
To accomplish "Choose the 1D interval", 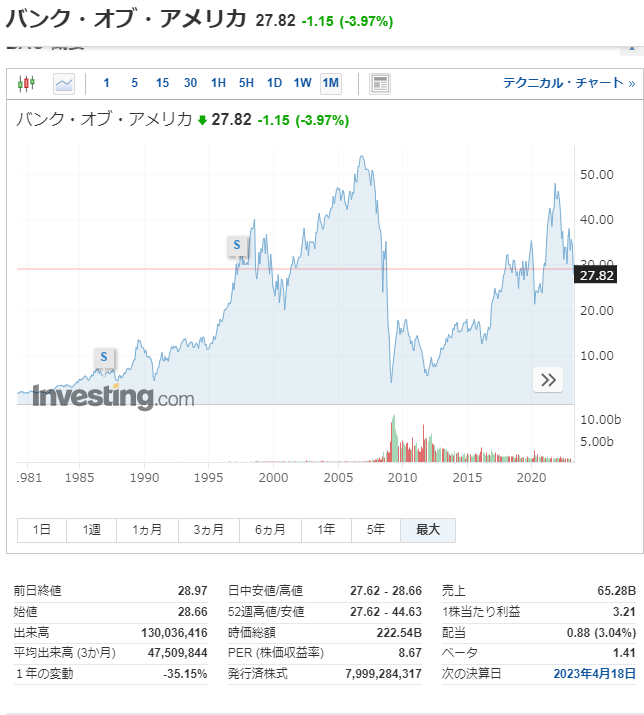I will point(275,83).
